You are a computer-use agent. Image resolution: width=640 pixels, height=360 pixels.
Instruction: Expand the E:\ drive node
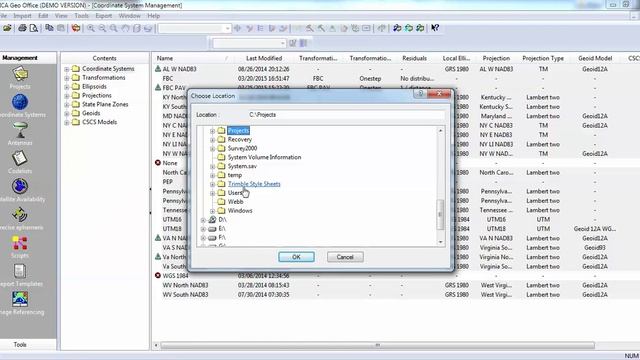click(x=203, y=229)
